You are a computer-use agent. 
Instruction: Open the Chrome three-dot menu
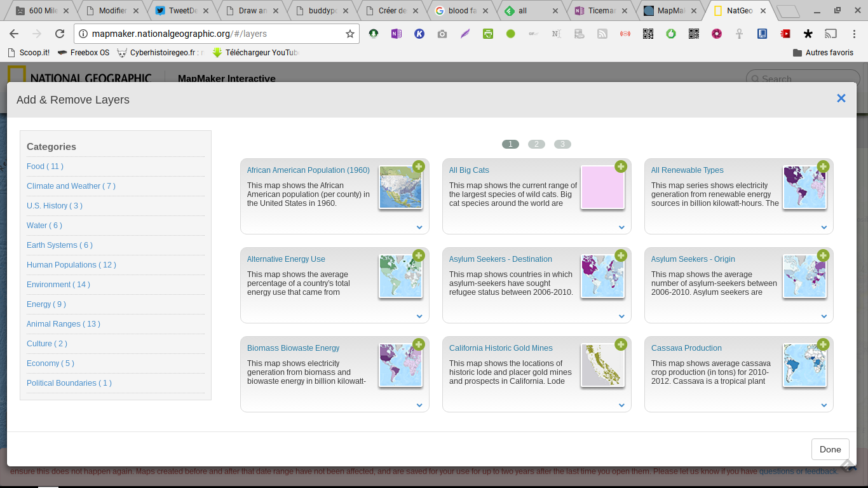853,34
